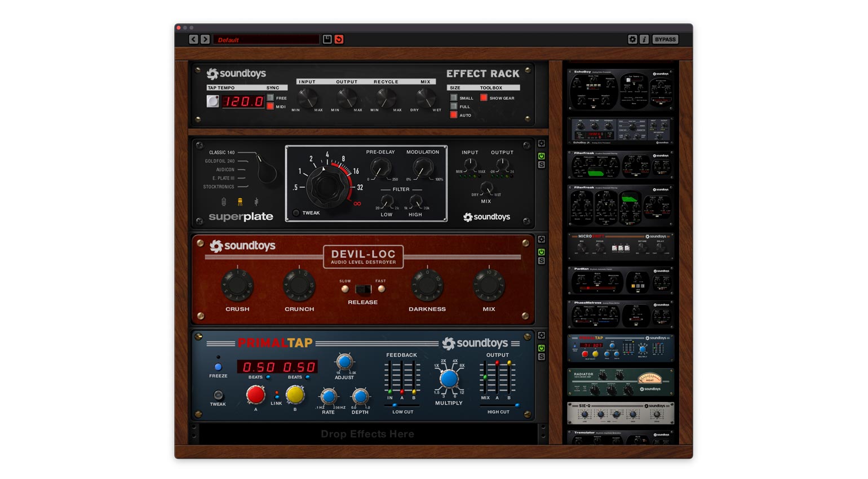The image size is (868, 479).
Task: Solo SuperPlate with its S button
Action: point(542,165)
